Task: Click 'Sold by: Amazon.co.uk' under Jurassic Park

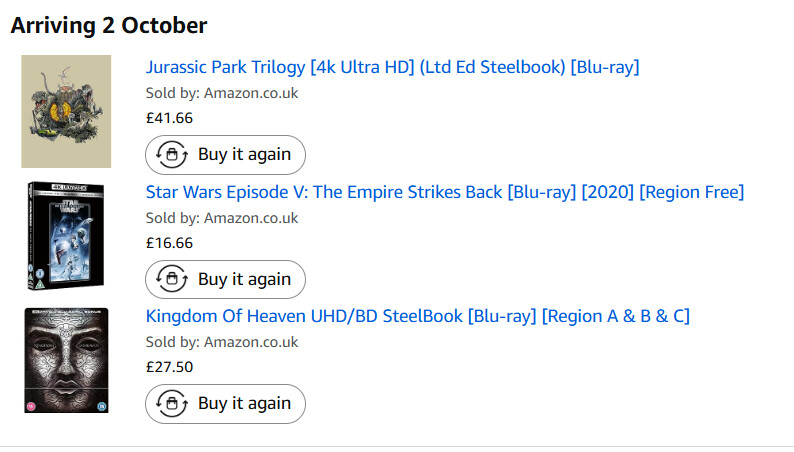Action: coord(222,93)
